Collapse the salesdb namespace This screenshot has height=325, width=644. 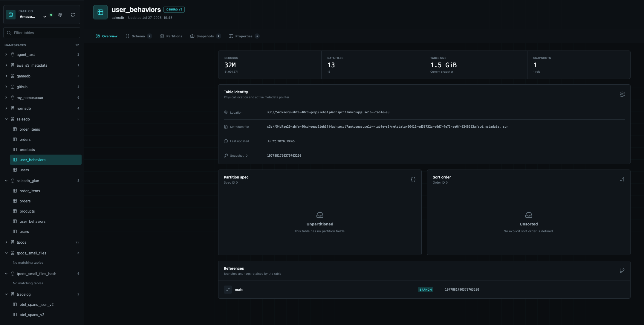tap(6, 119)
